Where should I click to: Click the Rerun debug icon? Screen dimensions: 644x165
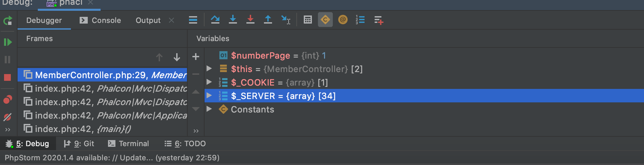pos(8,21)
